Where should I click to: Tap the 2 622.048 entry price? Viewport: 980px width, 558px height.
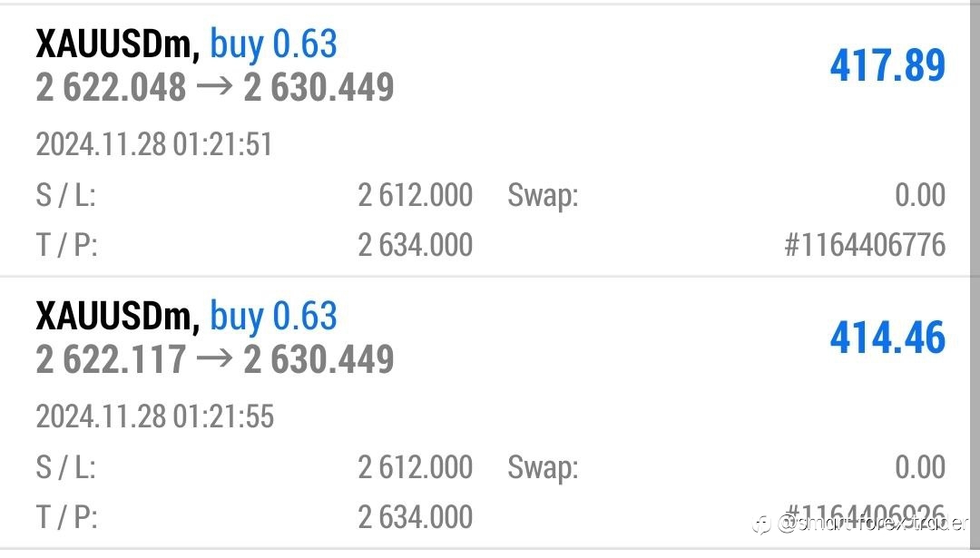pos(111,88)
